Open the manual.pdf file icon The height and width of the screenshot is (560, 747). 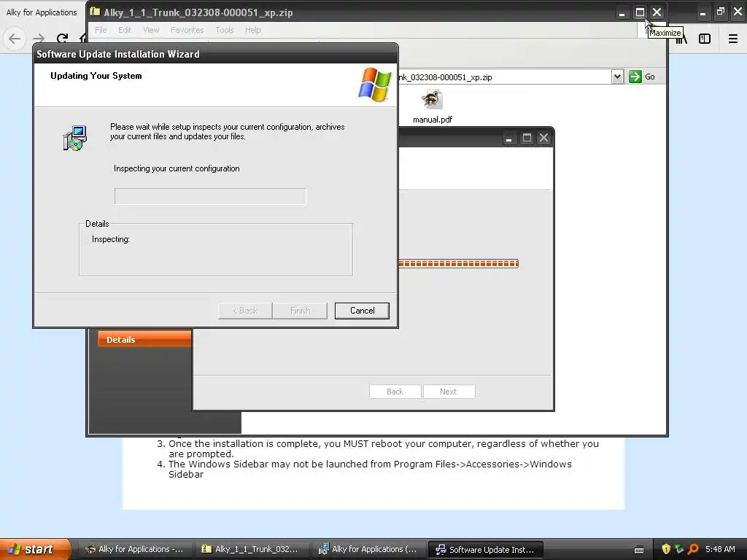pos(432,101)
